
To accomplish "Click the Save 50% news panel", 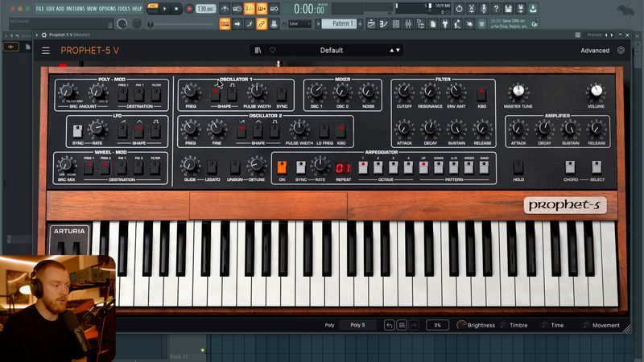I will click(x=514, y=23).
